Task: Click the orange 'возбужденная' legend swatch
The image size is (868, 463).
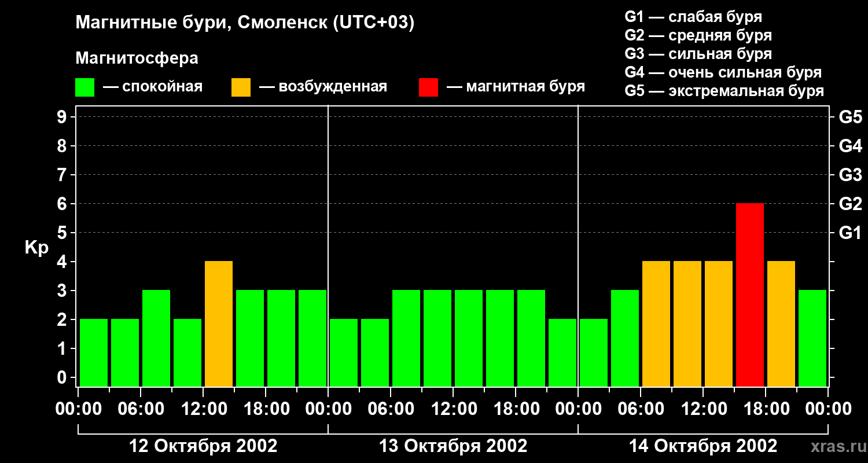Action: [241, 87]
